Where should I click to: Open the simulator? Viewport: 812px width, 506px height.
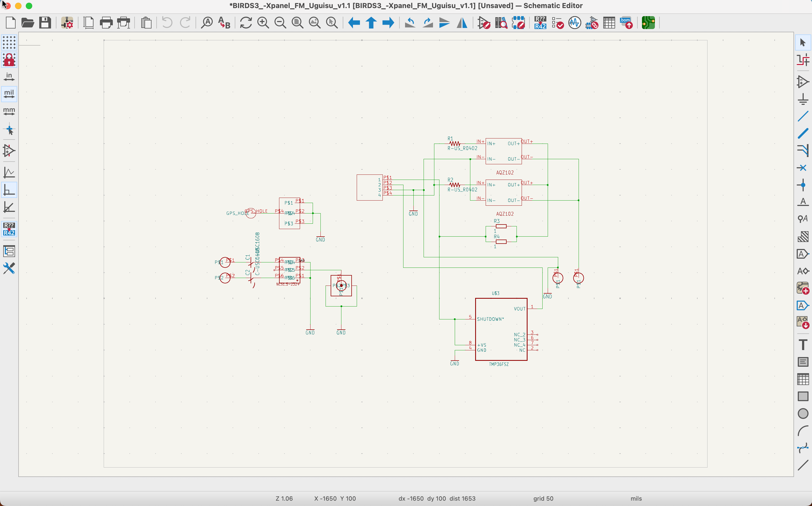(575, 23)
